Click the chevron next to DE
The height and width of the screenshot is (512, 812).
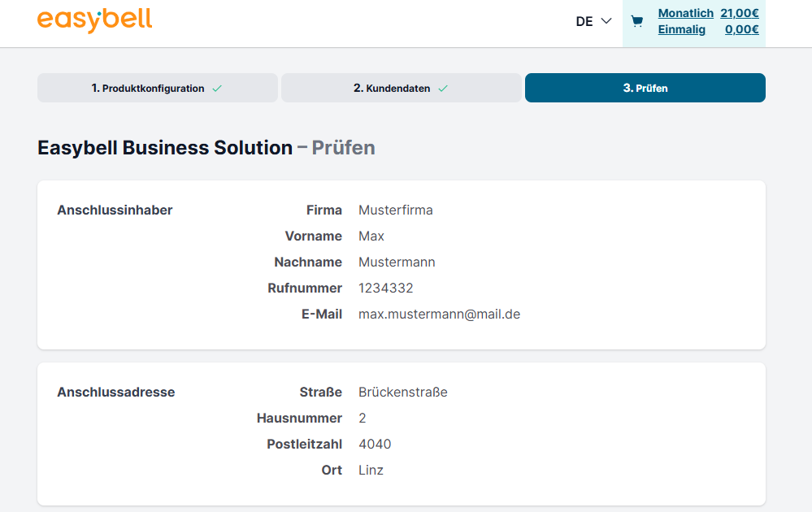click(606, 21)
